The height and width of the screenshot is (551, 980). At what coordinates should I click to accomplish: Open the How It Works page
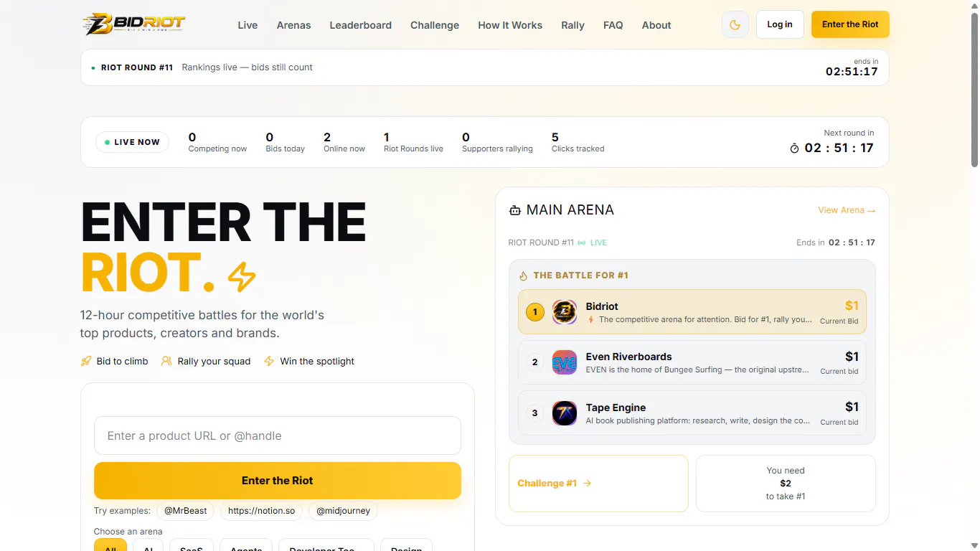tap(510, 25)
